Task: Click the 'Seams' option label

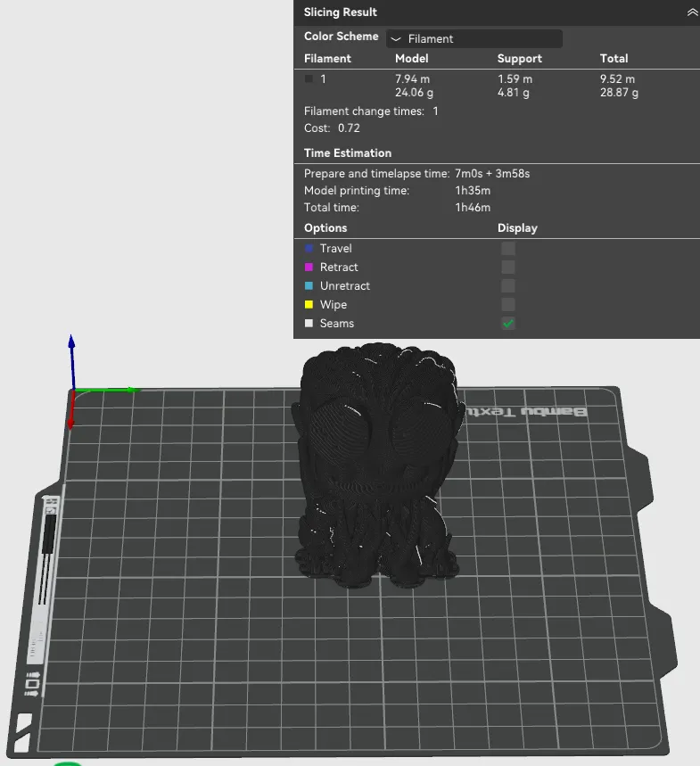Action: (336, 323)
